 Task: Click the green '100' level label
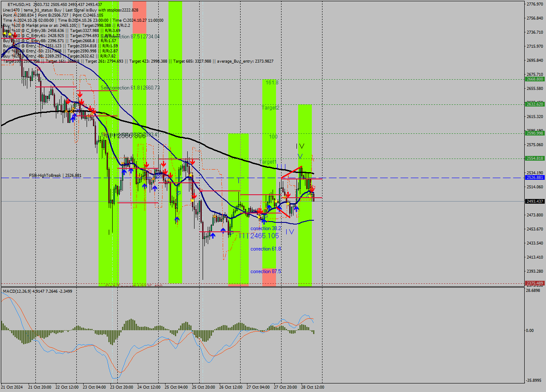tap(273, 137)
